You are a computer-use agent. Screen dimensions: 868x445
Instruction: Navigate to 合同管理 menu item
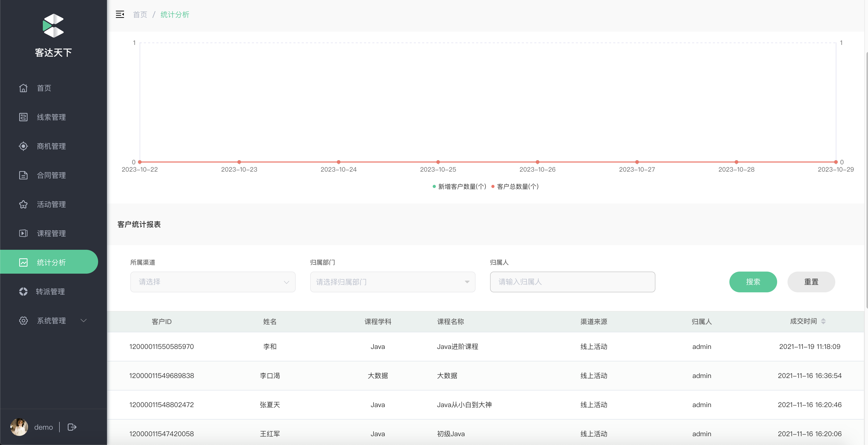[51, 175]
